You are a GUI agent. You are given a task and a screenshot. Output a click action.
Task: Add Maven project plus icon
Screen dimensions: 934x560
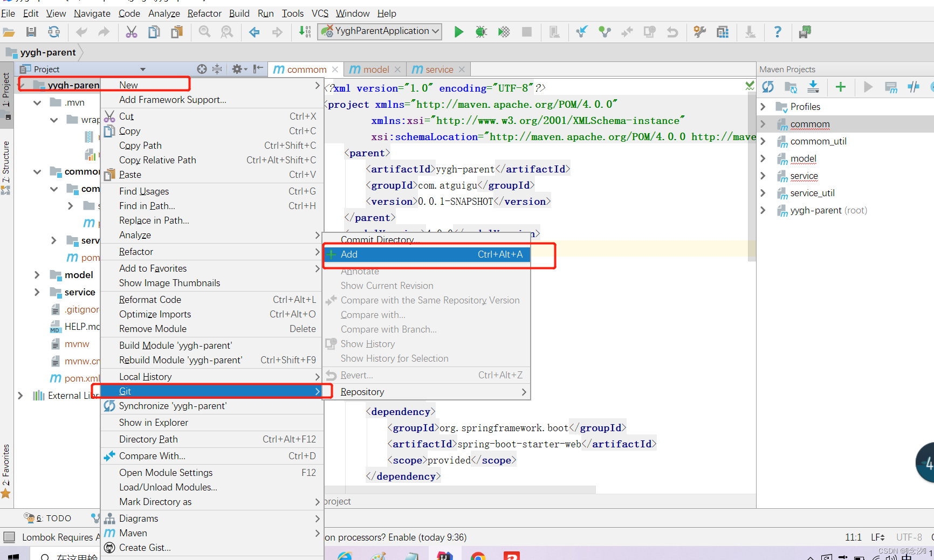point(840,87)
